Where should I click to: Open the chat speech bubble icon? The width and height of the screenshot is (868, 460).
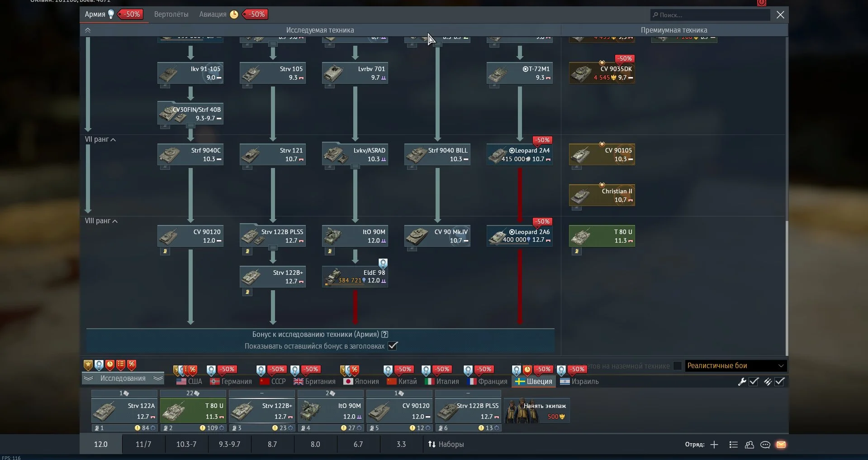(x=765, y=445)
